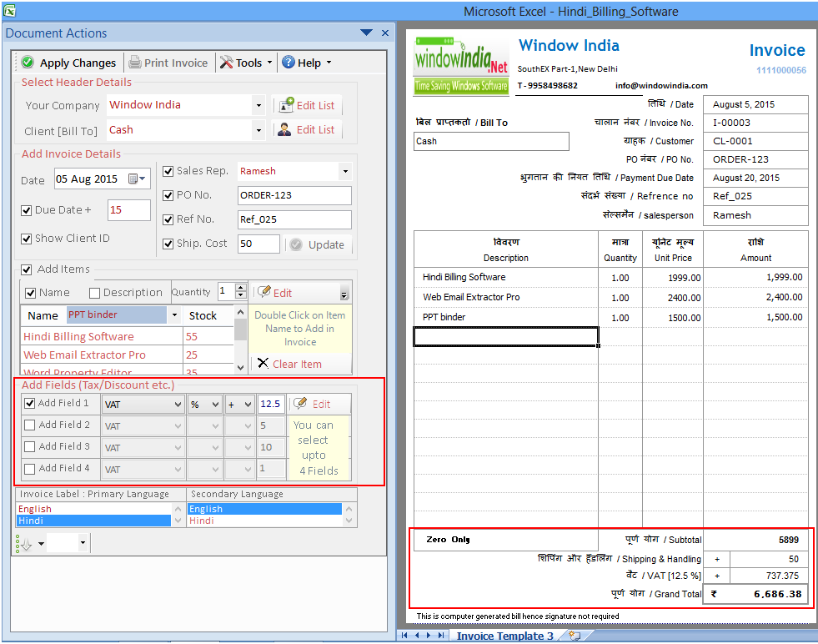
Task: Select Hindi in Secondary Language list
Action: 265,521
